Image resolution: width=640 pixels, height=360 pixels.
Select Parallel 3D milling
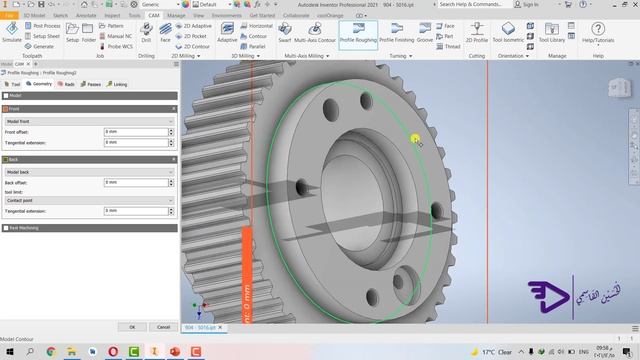coord(253,47)
